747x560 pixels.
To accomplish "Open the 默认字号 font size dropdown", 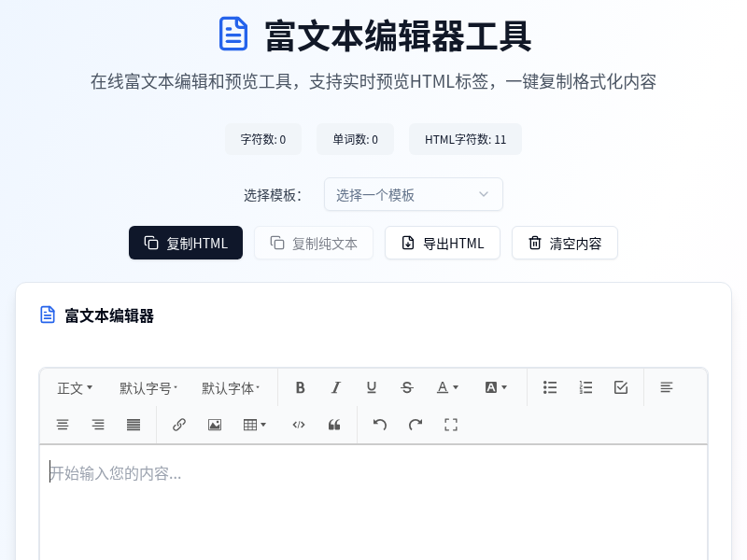I will coord(148,387).
